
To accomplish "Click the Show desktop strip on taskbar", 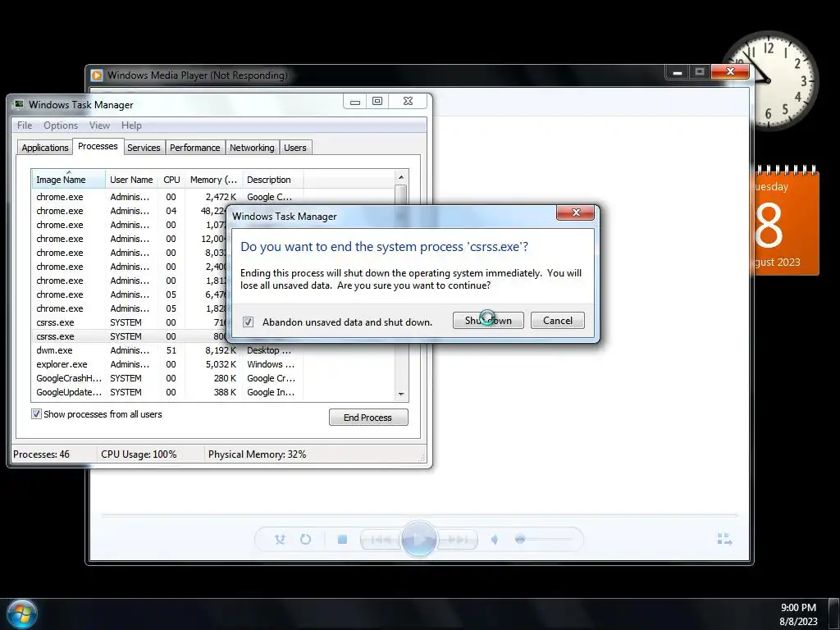I will (834, 614).
